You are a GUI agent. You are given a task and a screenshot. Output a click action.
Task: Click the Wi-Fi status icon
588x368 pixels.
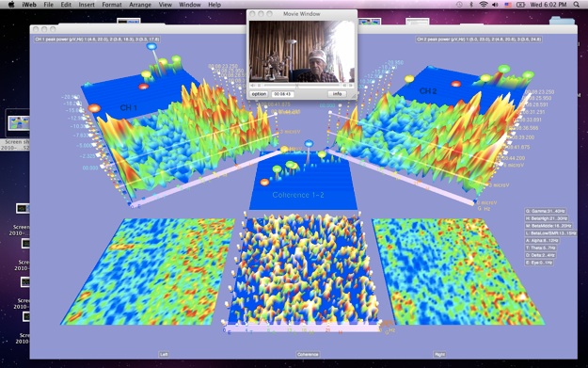click(x=484, y=5)
